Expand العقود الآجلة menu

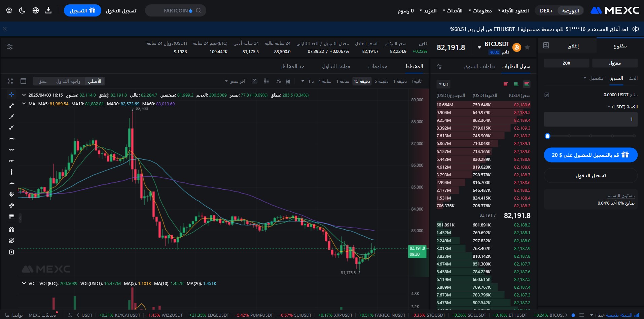pyautogui.click(x=513, y=11)
